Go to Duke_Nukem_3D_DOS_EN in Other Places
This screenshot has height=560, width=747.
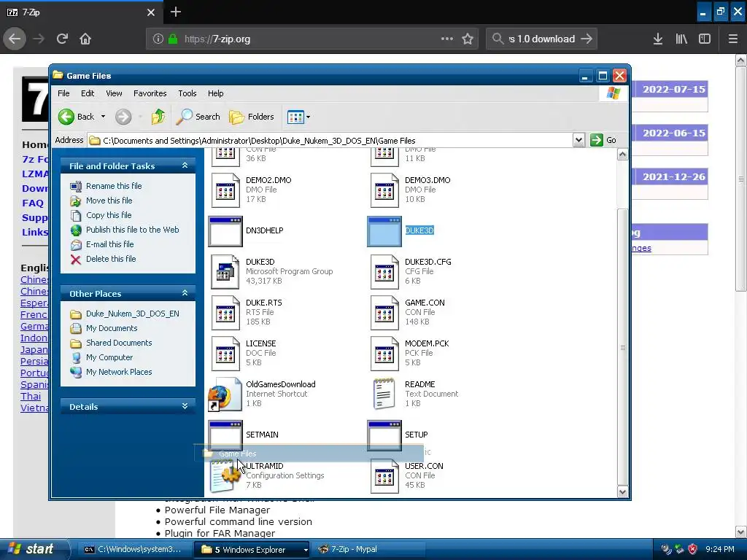click(133, 314)
